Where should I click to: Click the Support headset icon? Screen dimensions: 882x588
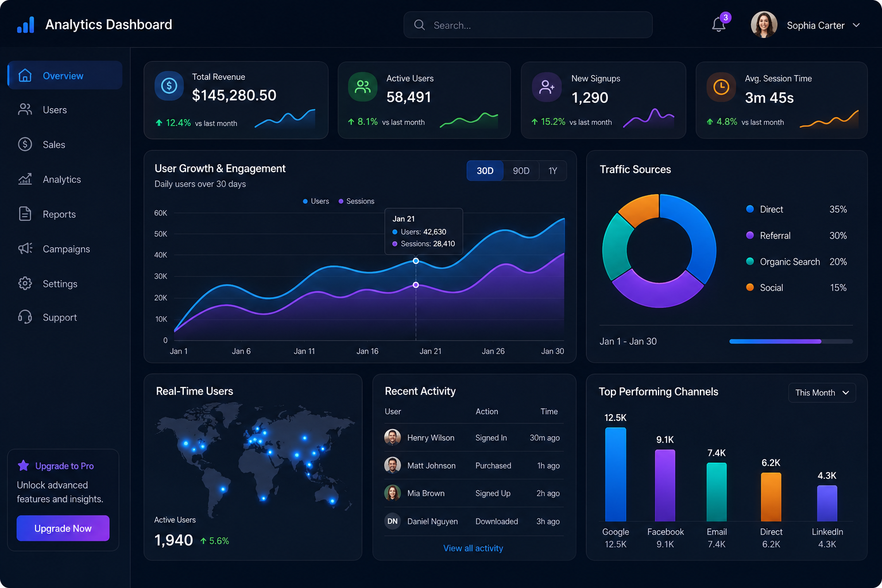pyautogui.click(x=25, y=317)
